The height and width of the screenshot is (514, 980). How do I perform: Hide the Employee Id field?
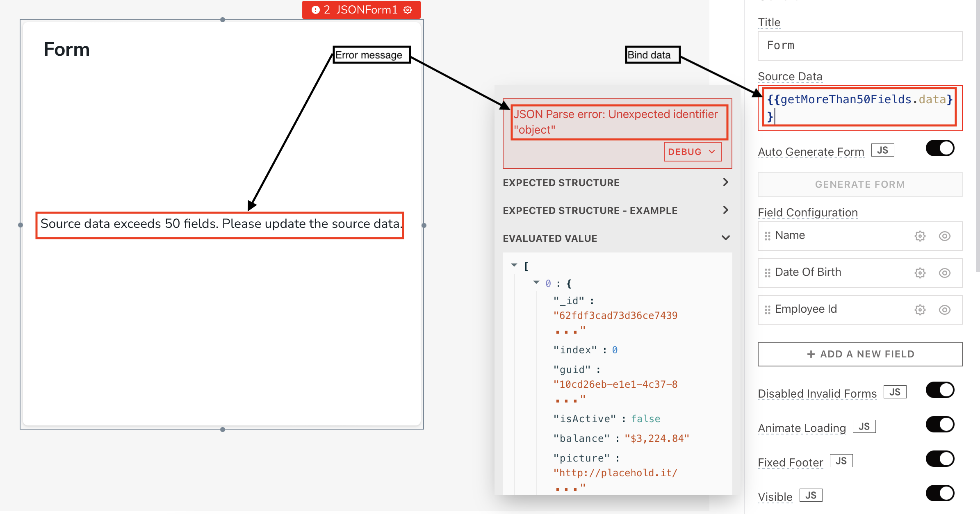(x=945, y=310)
